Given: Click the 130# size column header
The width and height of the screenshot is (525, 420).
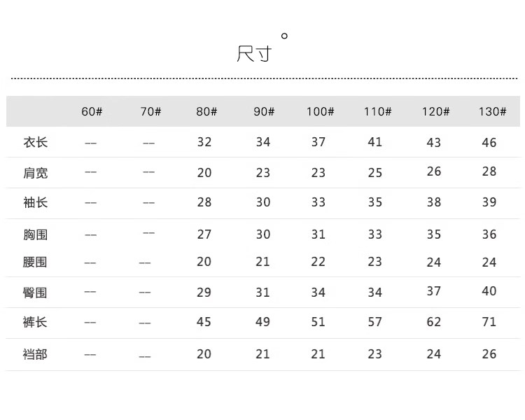Looking at the screenshot, I should (x=492, y=112).
